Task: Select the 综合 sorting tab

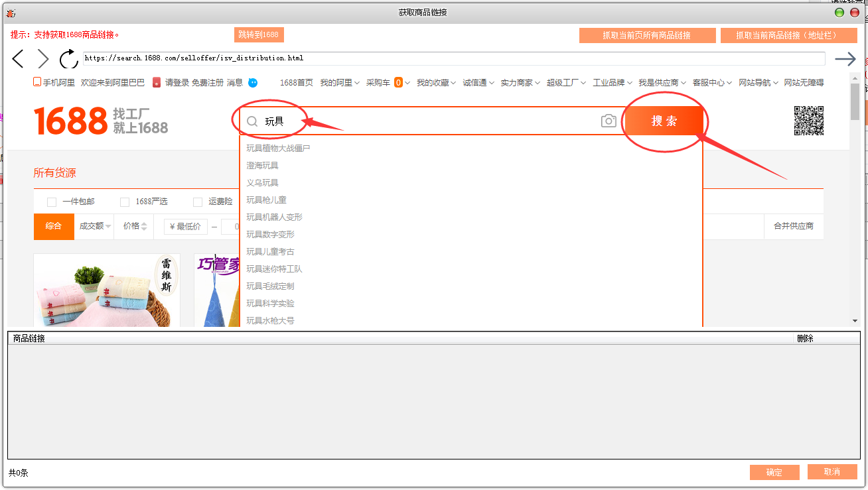Action: 53,226
